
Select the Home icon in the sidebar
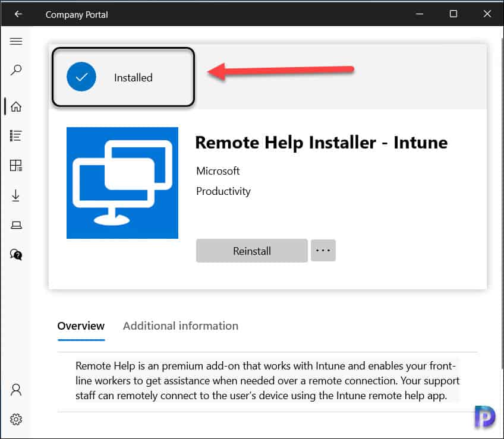[x=16, y=106]
